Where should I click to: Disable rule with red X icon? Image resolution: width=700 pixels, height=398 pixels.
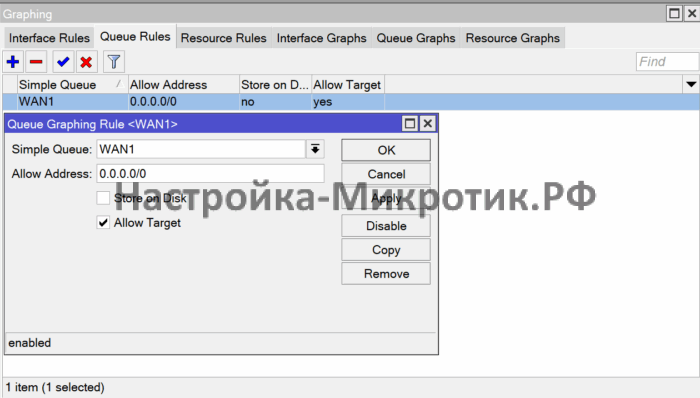86,62
